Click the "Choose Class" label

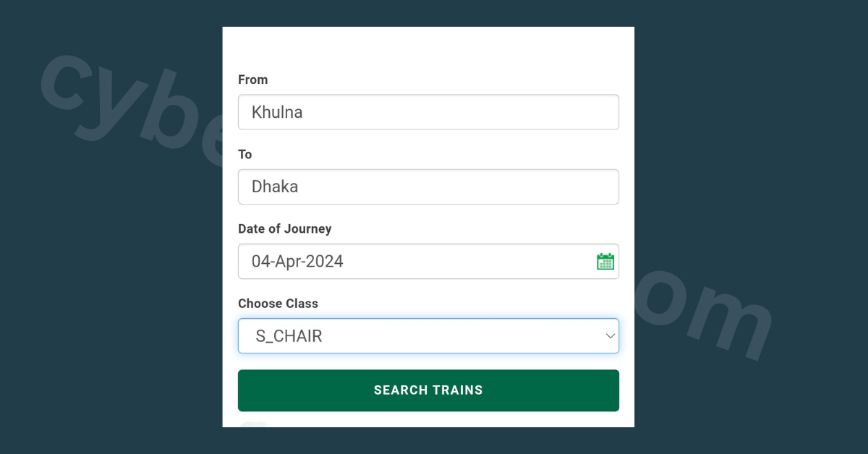point(278,304)
